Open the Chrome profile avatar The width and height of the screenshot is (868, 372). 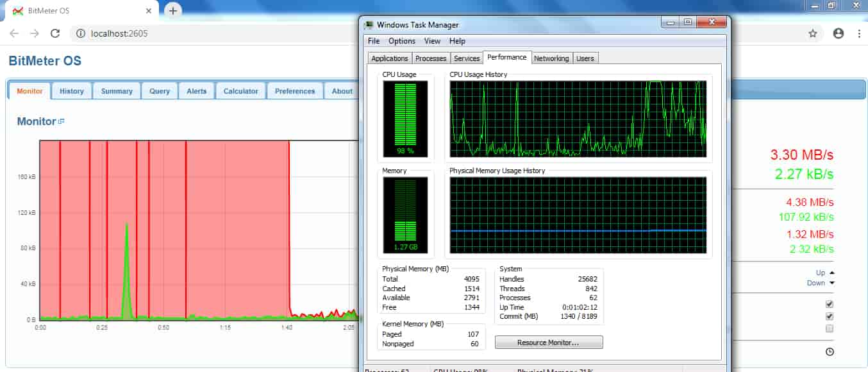coord(839,33)
